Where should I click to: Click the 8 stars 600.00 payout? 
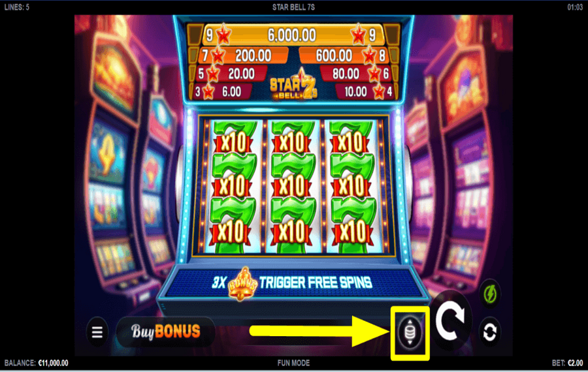click(x=343, y=56)
